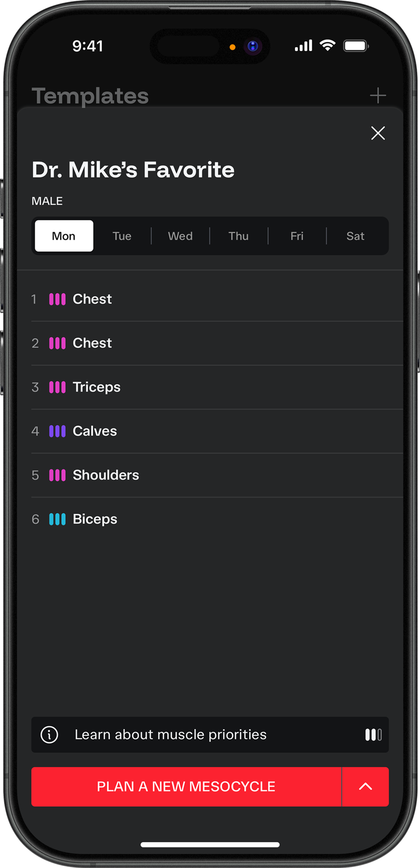Open the Thu day tab
The height and width of the screenshot is (868, 420).
coord(238,236)
